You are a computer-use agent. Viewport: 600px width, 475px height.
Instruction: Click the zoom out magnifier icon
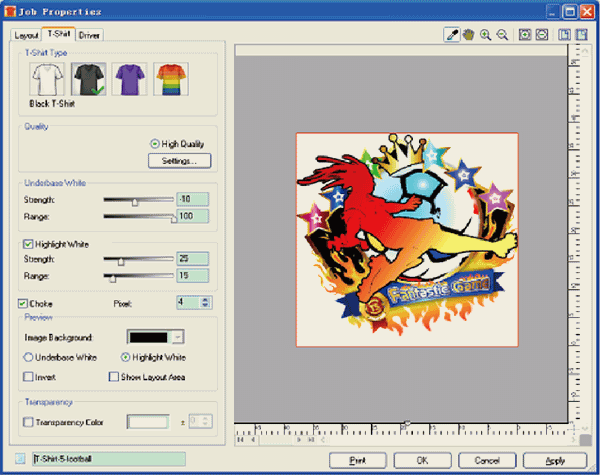point(501,34)
